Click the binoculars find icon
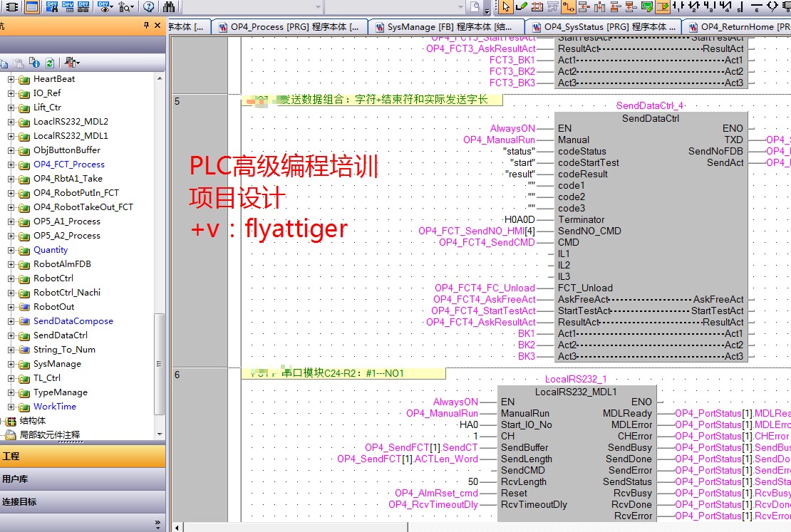This screenshot has width=791, height=532. coord(169,6)
